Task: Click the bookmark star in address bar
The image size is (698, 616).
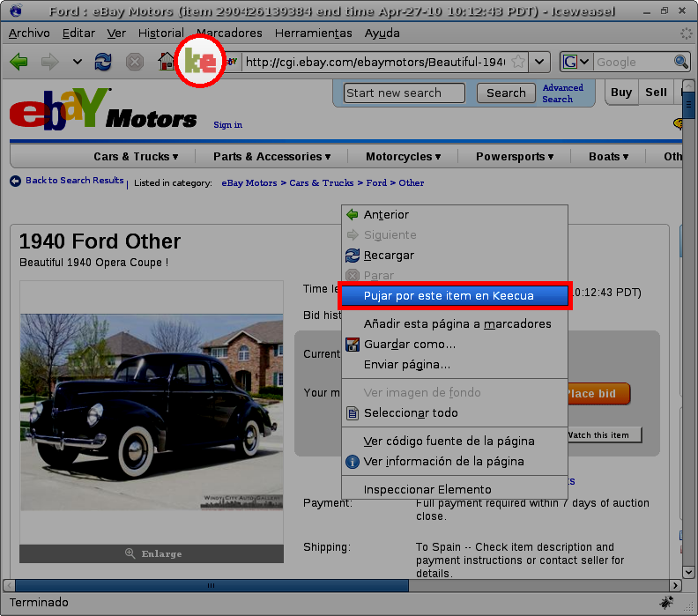Action: point(518,62)
